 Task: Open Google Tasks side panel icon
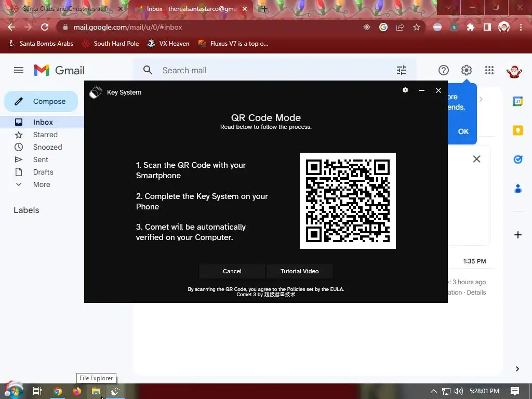tap(518, 159)
